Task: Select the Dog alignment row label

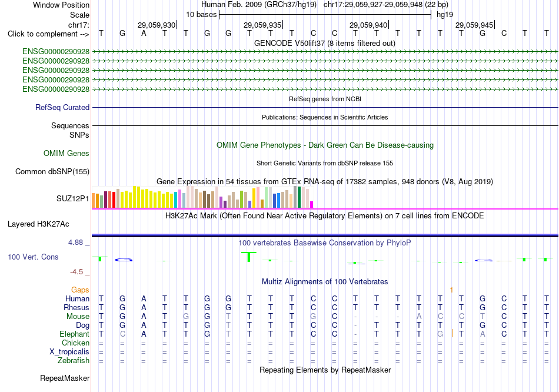Action: (83, 325)
